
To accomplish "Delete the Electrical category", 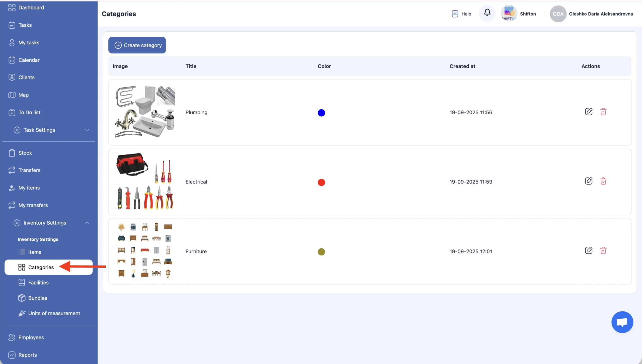I will click(x=603, y=181).
